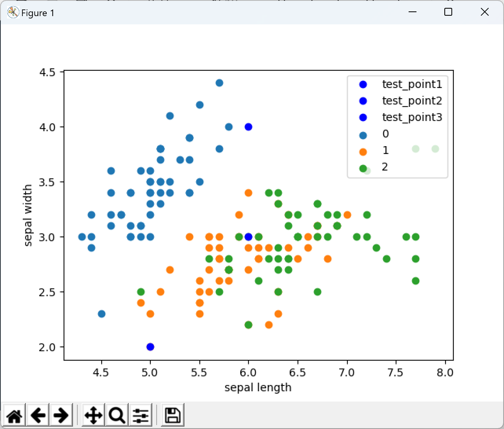The height and width of the screenshot is (429, 504).
Task: Save the current figure
Action: tap(172, 414)
